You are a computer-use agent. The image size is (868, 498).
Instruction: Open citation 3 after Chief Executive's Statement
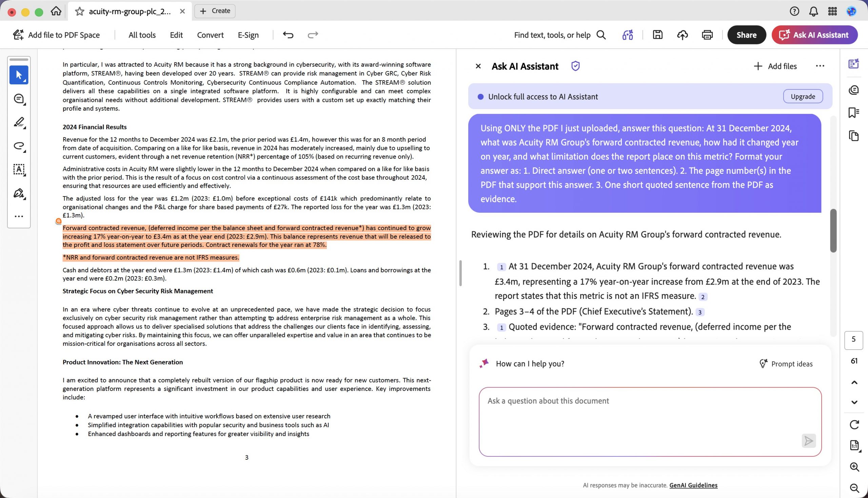[699, 312]
